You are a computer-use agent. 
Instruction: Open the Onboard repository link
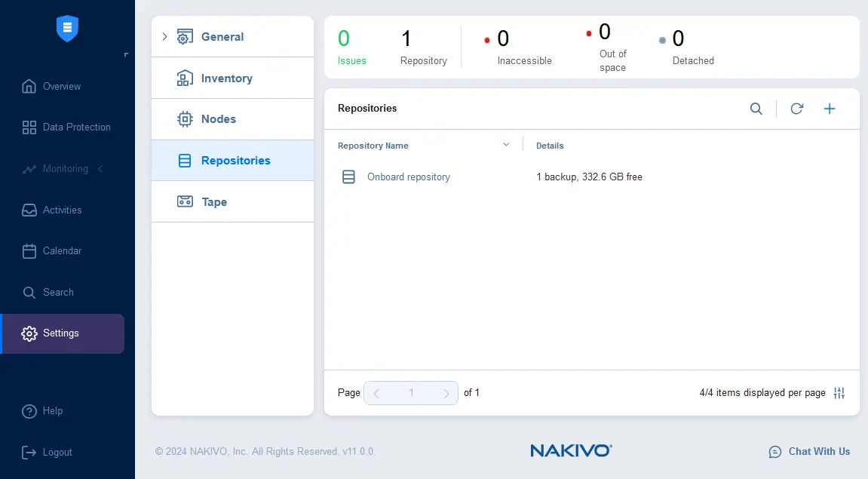tap(409, 177)
